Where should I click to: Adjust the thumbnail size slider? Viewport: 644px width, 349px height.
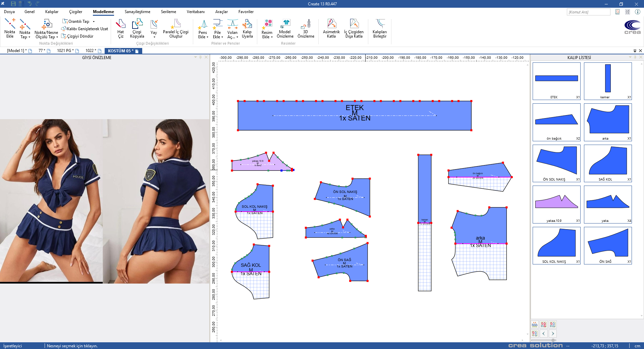tap(553, 340)
